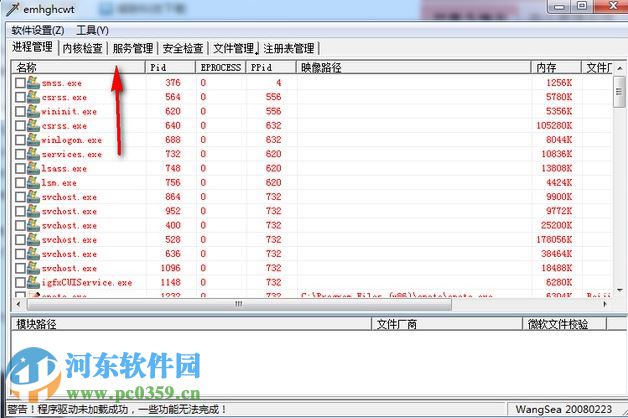Screen dimensions: 628x418
Task: Open the 安全检查 tab
Action: coord(183,48)
